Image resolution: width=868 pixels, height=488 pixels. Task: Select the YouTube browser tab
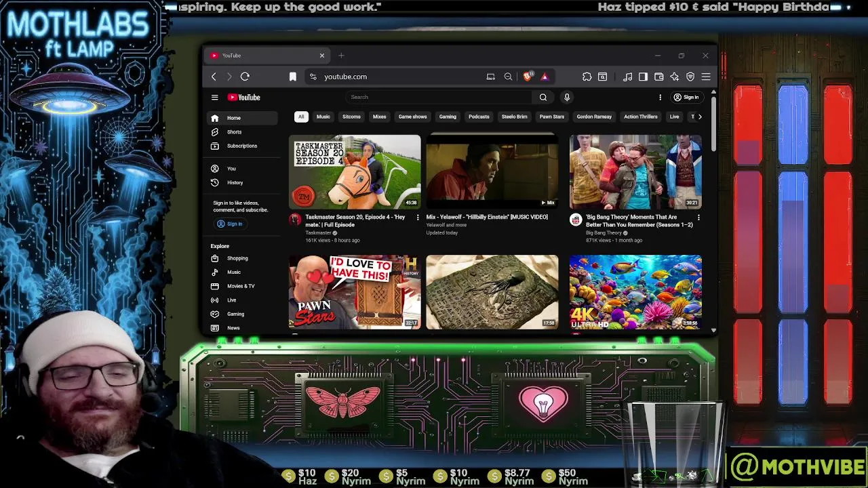coord(267,56)
